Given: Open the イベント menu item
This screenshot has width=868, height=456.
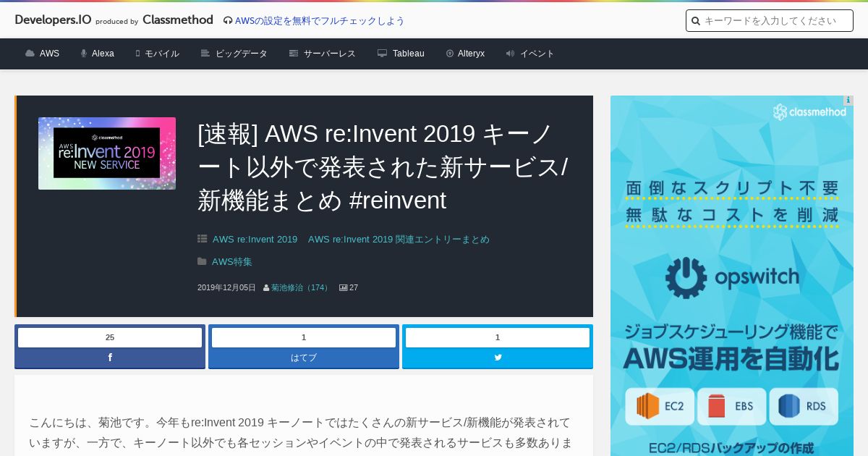Looking at the screenshot, I should tap(537, 54).
